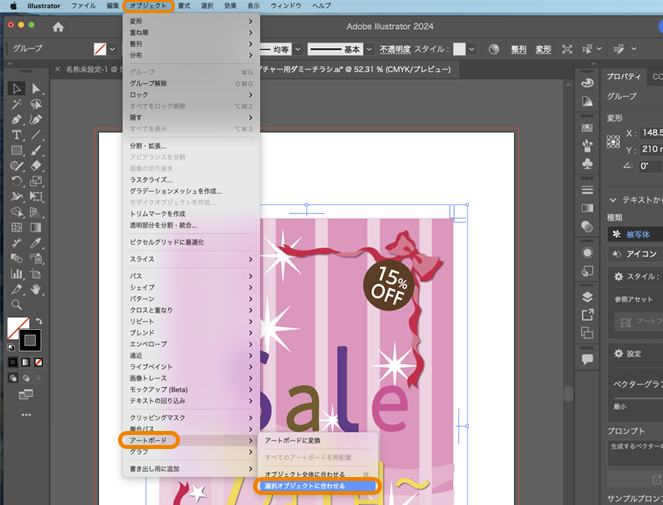Expand the 重ね順 submenu

191,33
